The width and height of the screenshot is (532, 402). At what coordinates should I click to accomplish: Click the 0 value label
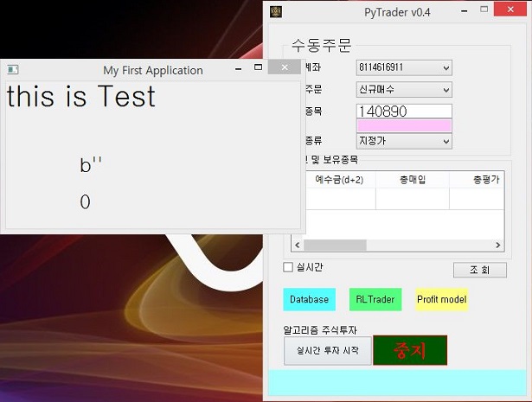coord(85,201)
